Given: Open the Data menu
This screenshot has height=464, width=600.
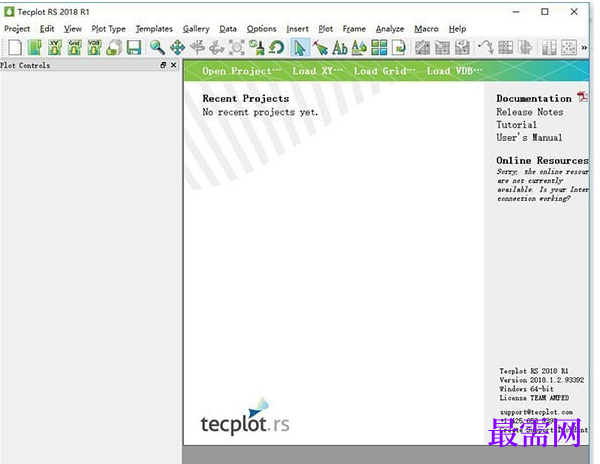Looking at the screenshot, I should (228, 29).
